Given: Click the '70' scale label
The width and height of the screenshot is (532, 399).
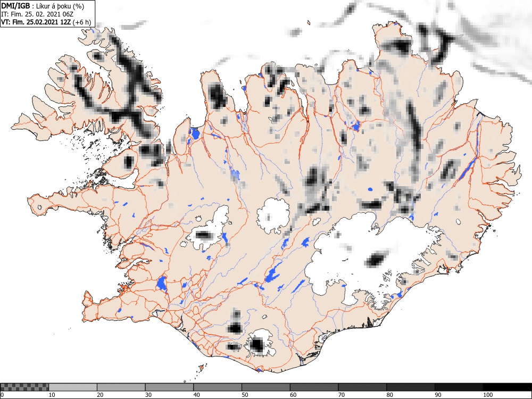Looking at the screenshot, I should pyautogui.click(x=342, y=395).
